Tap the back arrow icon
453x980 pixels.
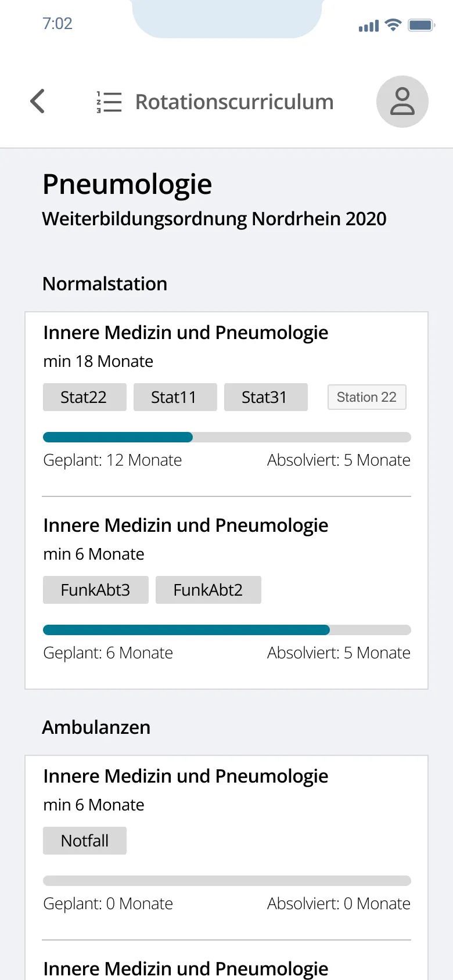pos(38,102)
